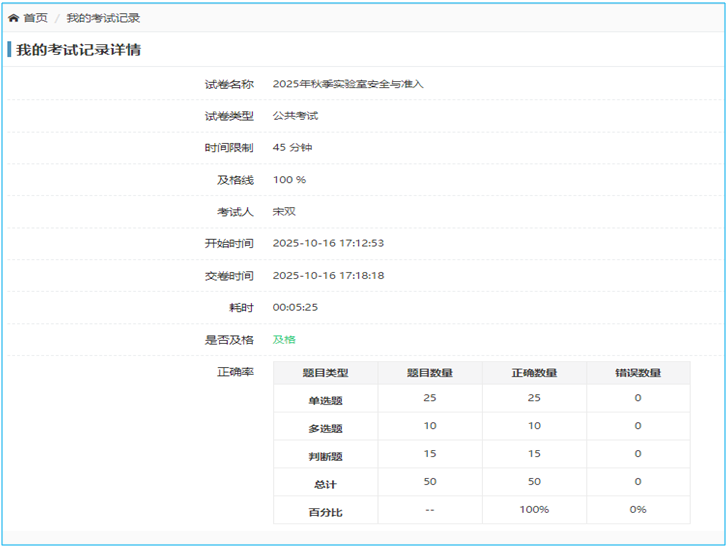Click the 45 分钟 time limit value
Screen dimensions: 727x547
(293, 148)
